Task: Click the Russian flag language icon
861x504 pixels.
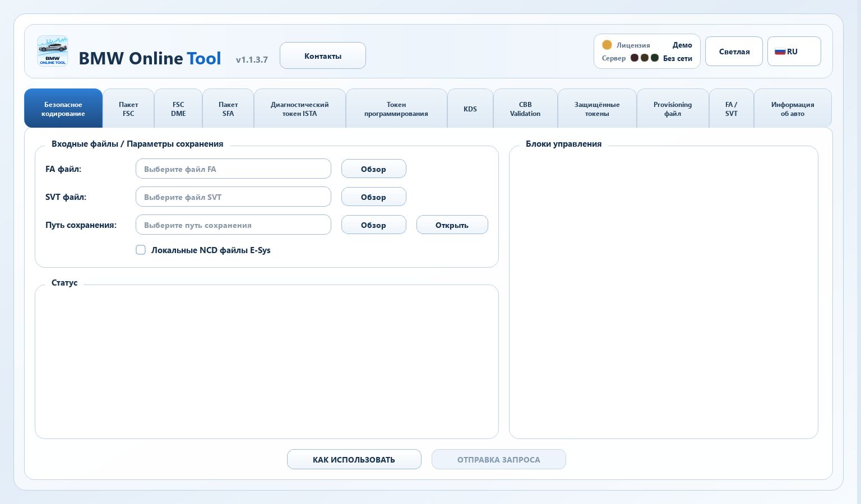Action: [x=780, y=52]
